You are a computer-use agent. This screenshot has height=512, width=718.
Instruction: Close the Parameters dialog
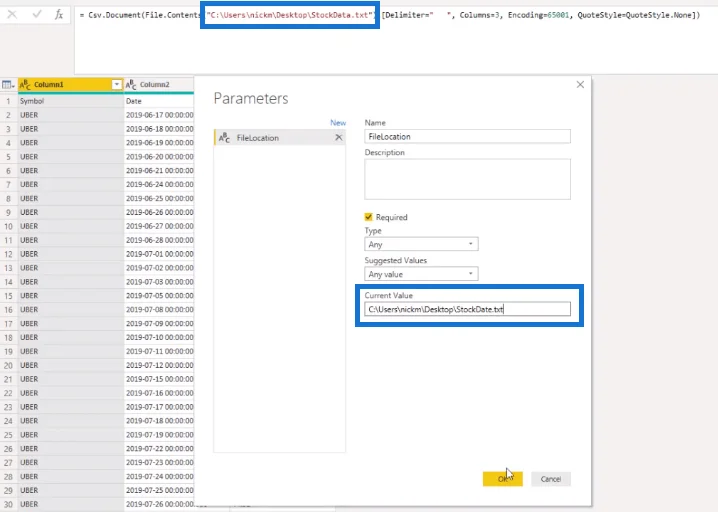point(580,84)
